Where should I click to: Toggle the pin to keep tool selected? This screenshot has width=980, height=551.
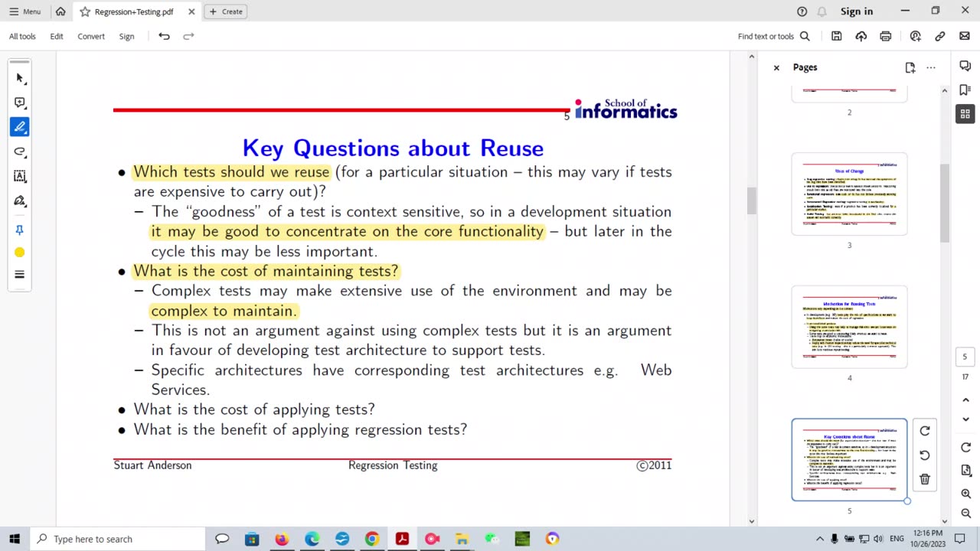click(20, 230)
